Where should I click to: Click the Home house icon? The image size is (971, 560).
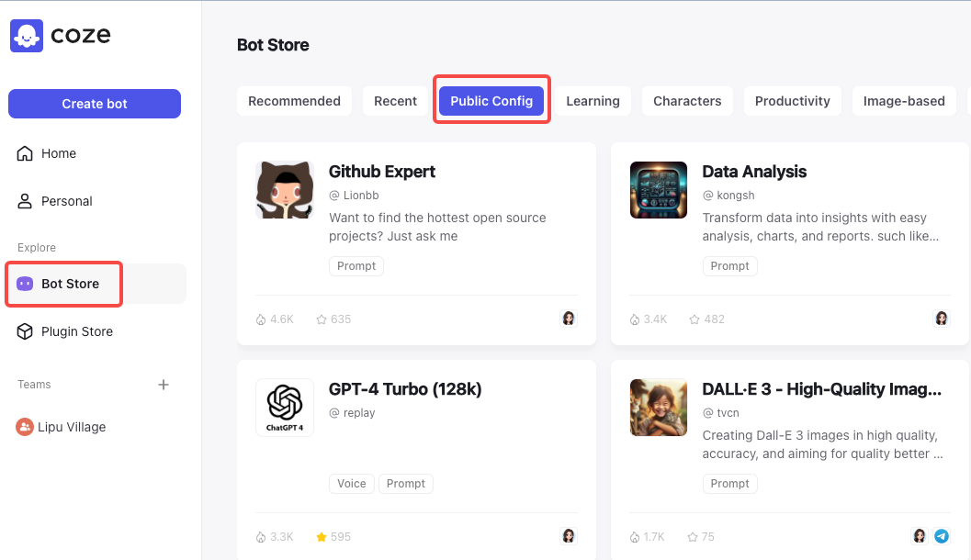click(25, 153)
